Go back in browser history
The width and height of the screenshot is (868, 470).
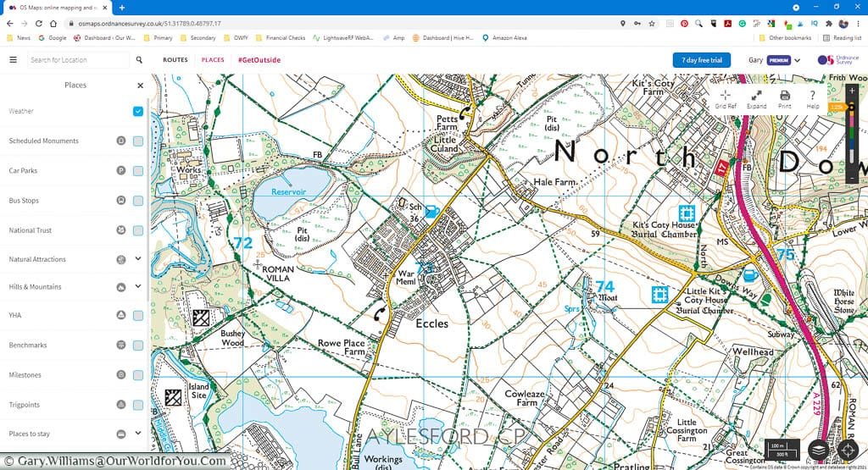click(x=10, y=23)
